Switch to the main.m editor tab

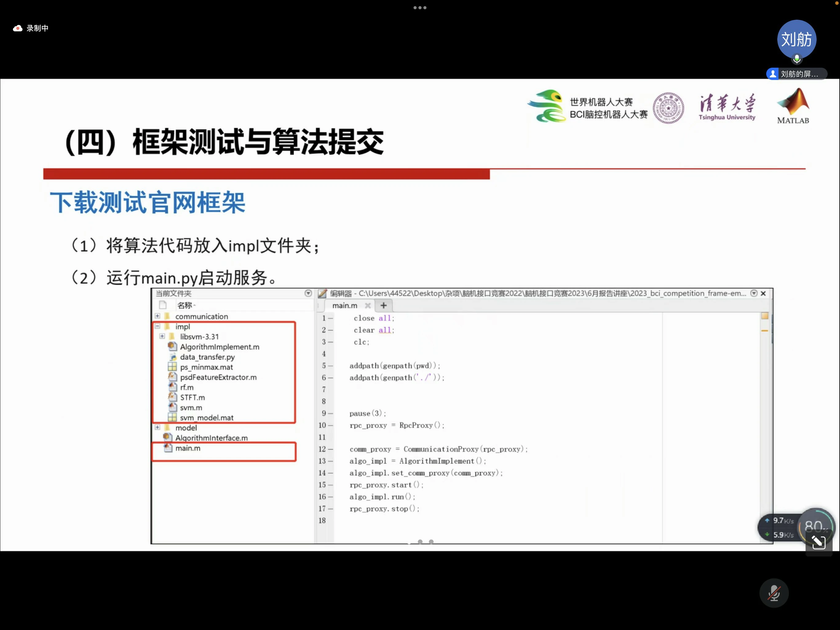[x=344, y=305]
